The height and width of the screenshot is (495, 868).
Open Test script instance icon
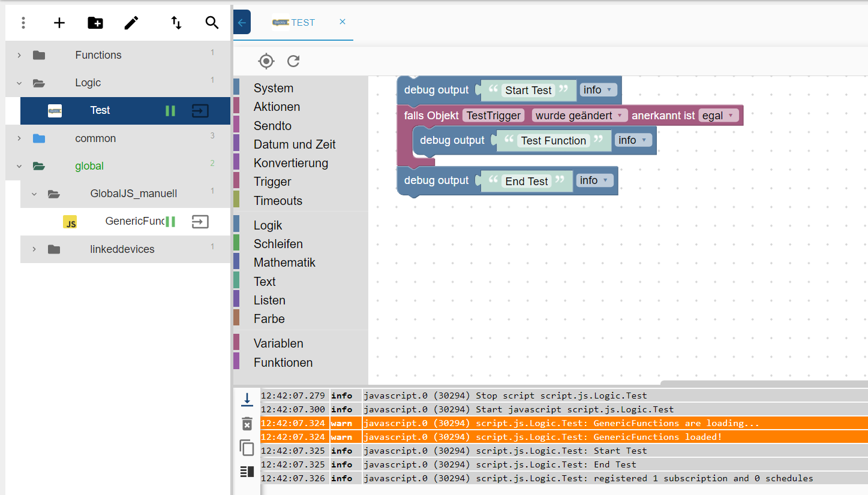(200, 111)
